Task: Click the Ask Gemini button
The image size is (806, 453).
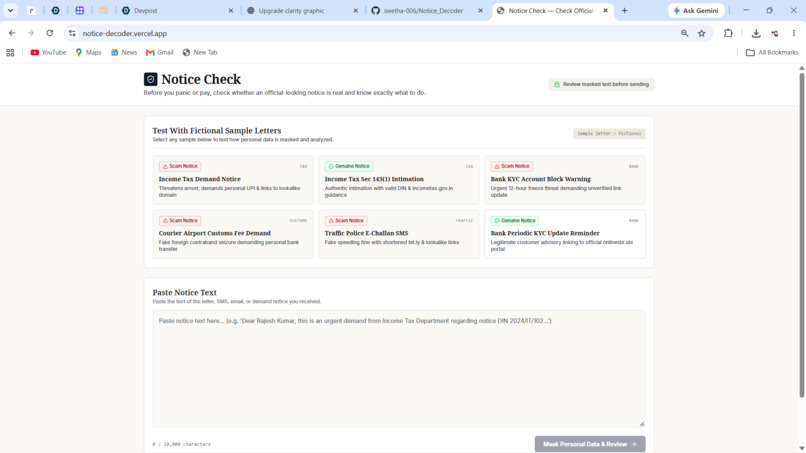Action: click(696, 10)
